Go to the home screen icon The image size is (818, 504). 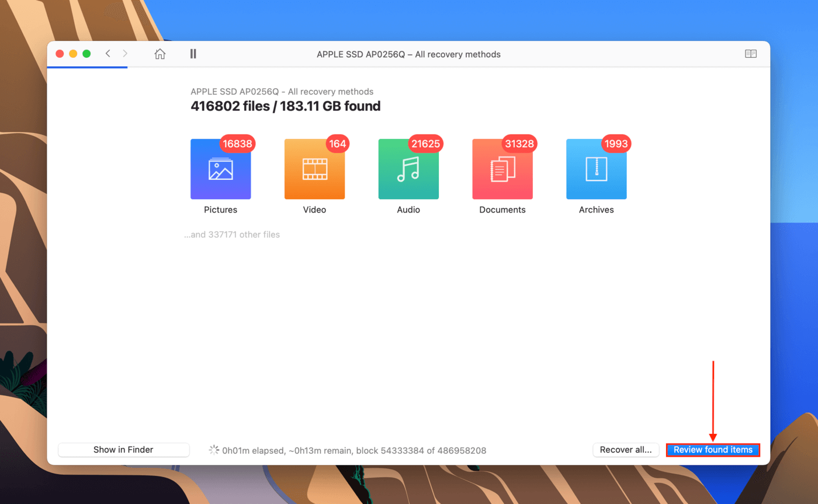point(160,54)
